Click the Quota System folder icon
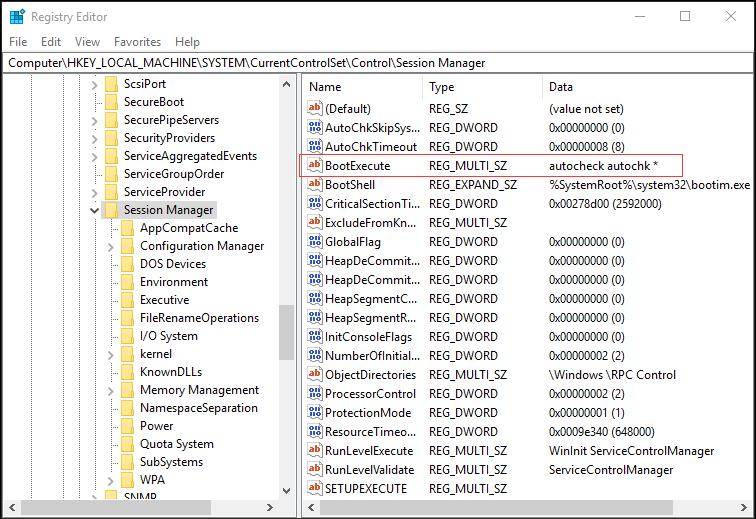 [x=128, y=444]
